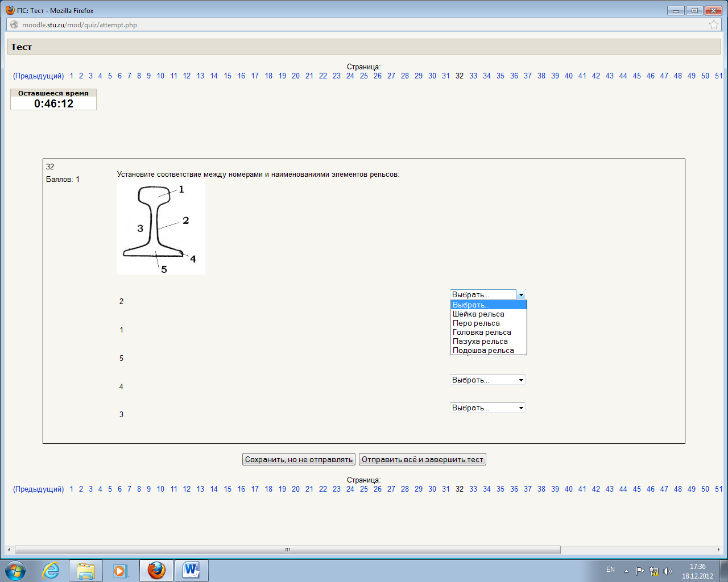Bookmark page with the star icon
This screenshot has width=728, height=582.
[714, 24]
